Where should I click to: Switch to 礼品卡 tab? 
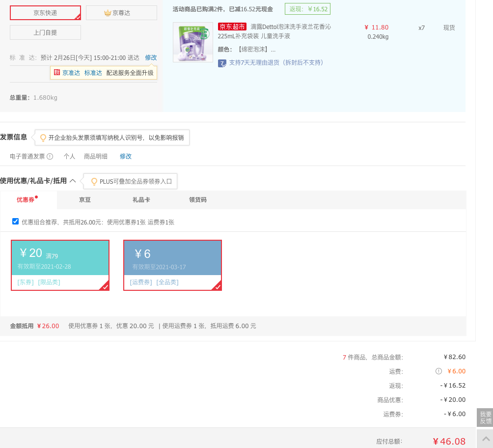141,200
